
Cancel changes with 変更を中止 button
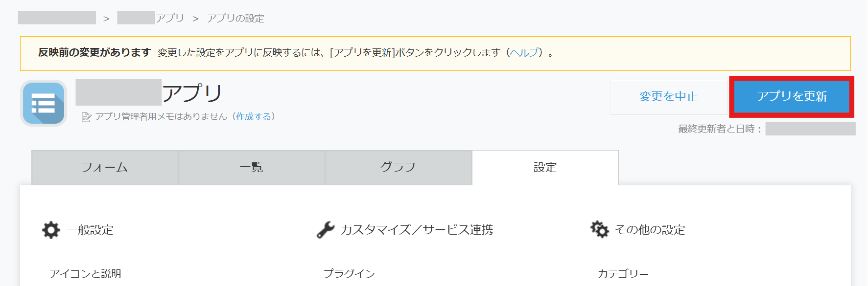[x=668, y=97]
